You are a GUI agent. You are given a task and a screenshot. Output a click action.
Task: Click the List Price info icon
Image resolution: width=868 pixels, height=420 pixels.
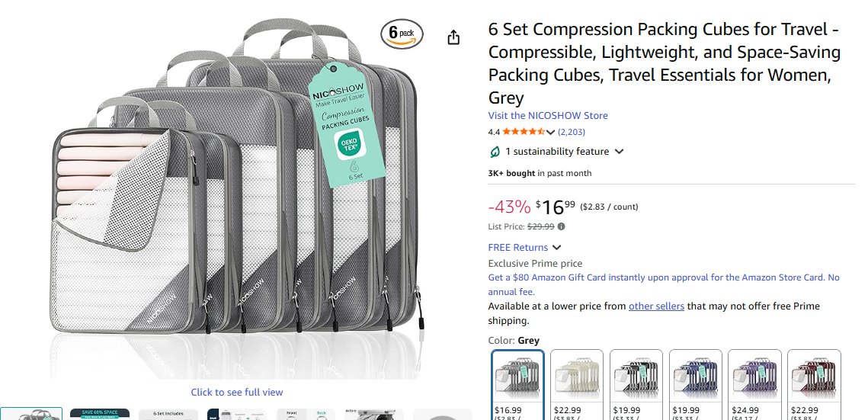[562, 226]
